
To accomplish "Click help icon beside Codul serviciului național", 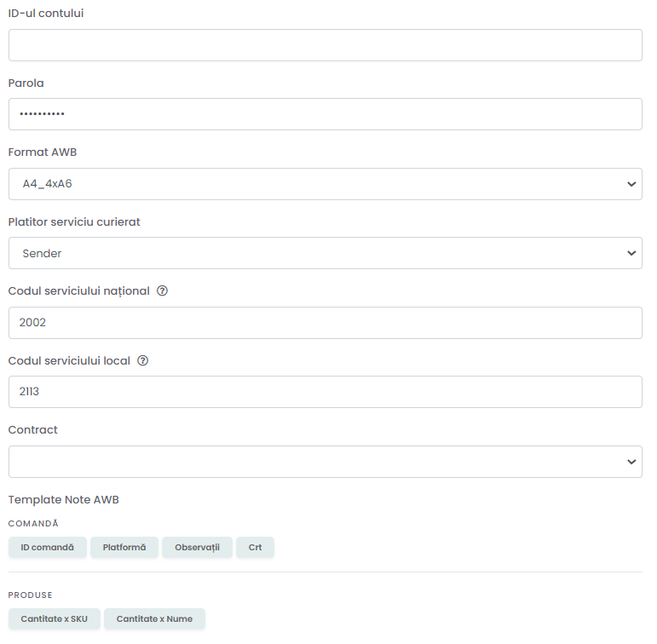I will pyautogui.click(x=162, y=290).
